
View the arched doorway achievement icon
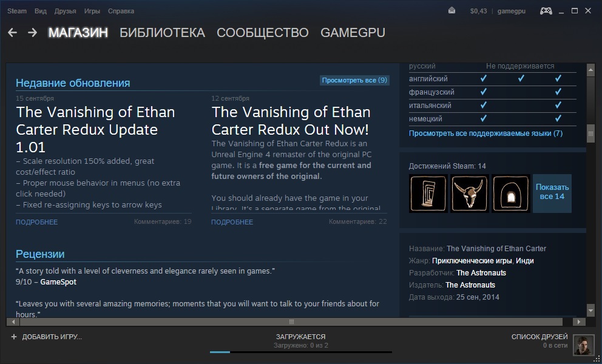tap(510, 194)
